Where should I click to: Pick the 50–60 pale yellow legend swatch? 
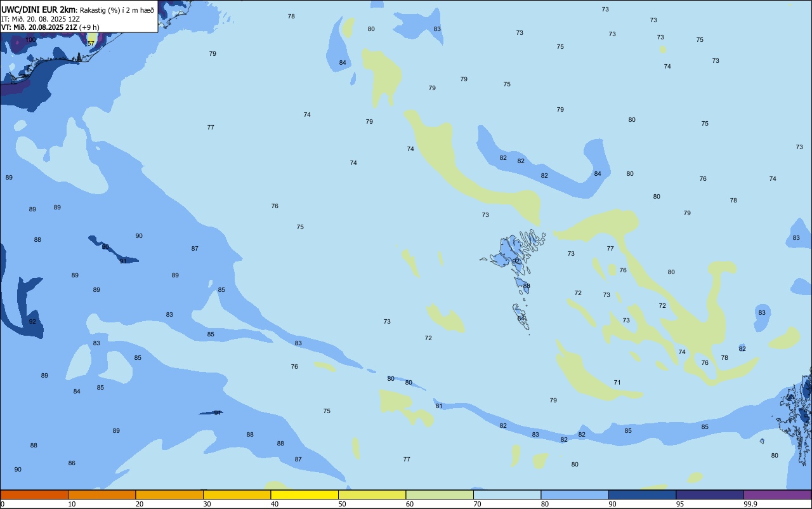point(372,494)
